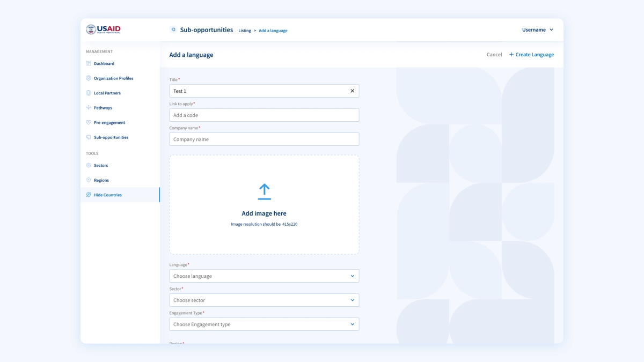Click the upload arrow icon
The image size is (644, 362).
(264, 191)
